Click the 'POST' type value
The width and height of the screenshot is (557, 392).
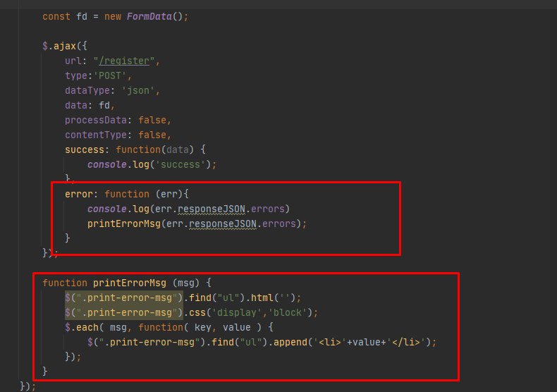[x=109, y=75]
